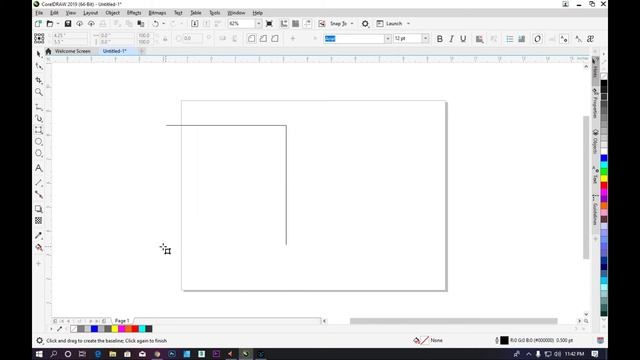Open the File menu
Viewport: 640px width, 360px height.
pyautogui.click(x=39, y=13)
